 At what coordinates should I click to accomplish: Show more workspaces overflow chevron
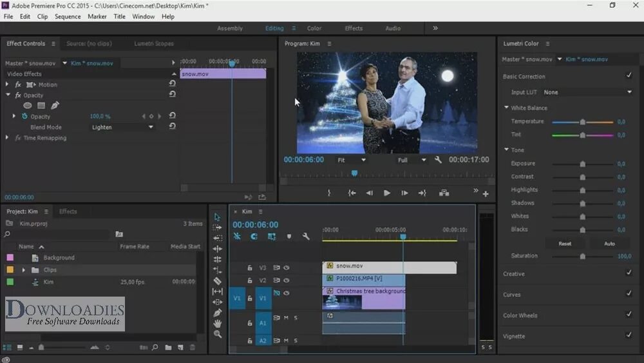435,28
